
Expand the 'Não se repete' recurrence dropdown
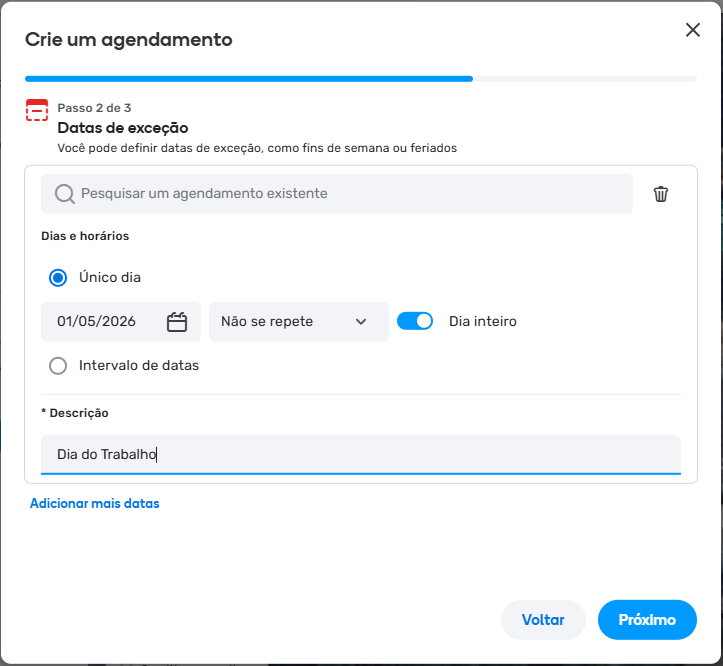click(x=298, y=322)
